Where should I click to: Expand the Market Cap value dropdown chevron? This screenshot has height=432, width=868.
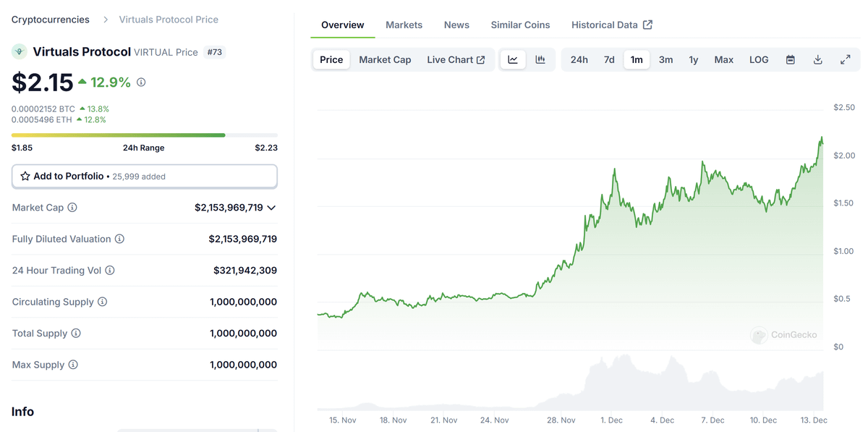[x=271, y=208]
